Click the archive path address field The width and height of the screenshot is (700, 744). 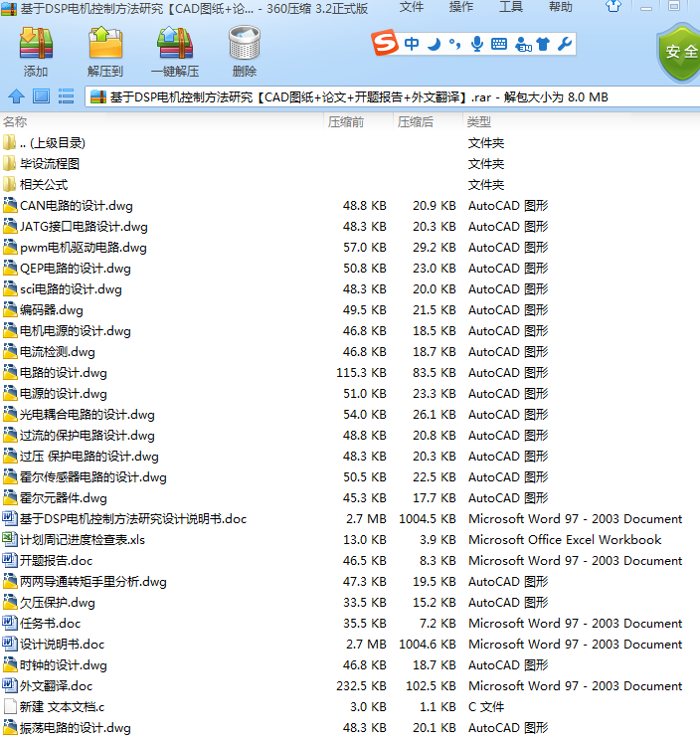click(x=392, y=97)
